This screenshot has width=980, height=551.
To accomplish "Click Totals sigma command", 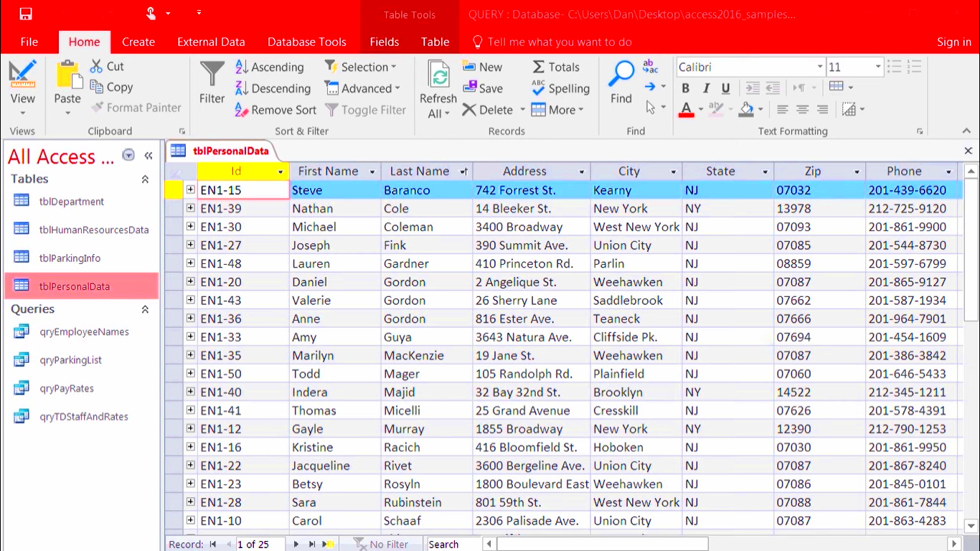I will click(555, 67).
